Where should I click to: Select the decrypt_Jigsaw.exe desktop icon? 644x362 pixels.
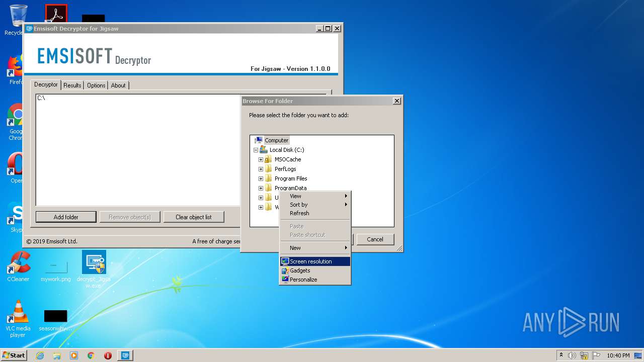click(x=94, y=269)
